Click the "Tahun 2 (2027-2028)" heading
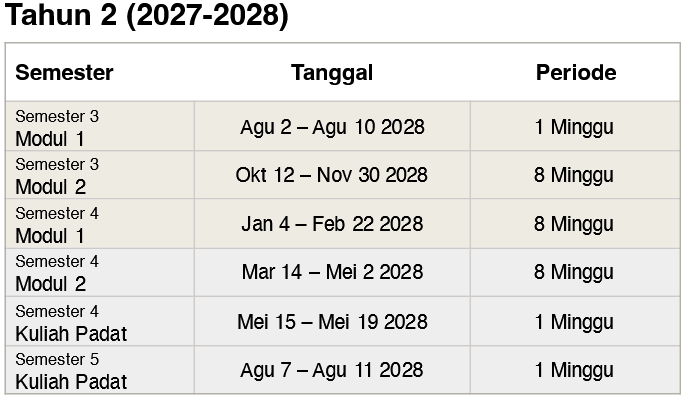691x402 pixels. point(147,18)
